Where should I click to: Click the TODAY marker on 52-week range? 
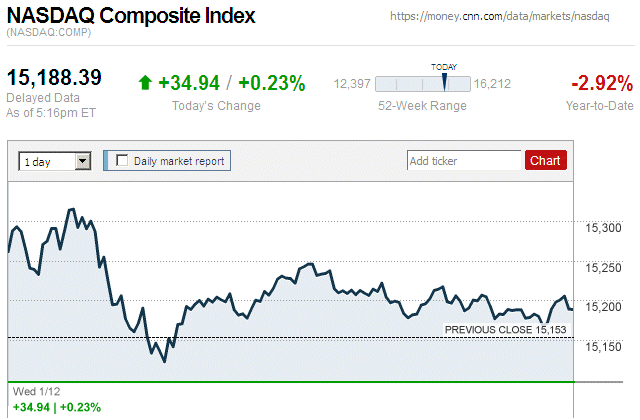(443, 81)
